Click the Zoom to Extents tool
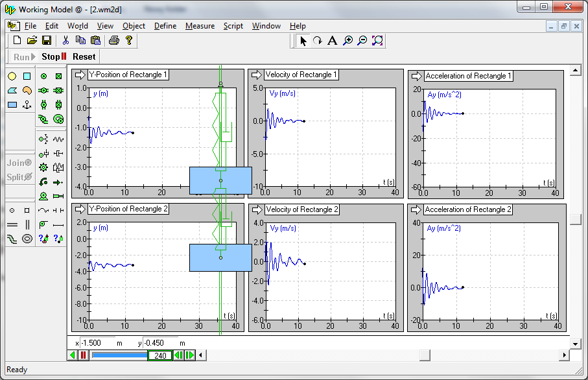Image resolution: width=588 pixels, height=380 pixels. pos(377,40)
